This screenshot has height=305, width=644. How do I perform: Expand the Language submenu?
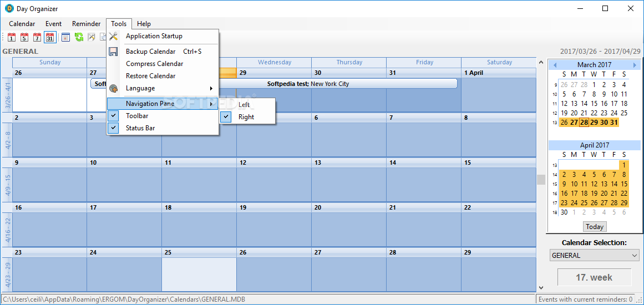(x=163, y=88)
